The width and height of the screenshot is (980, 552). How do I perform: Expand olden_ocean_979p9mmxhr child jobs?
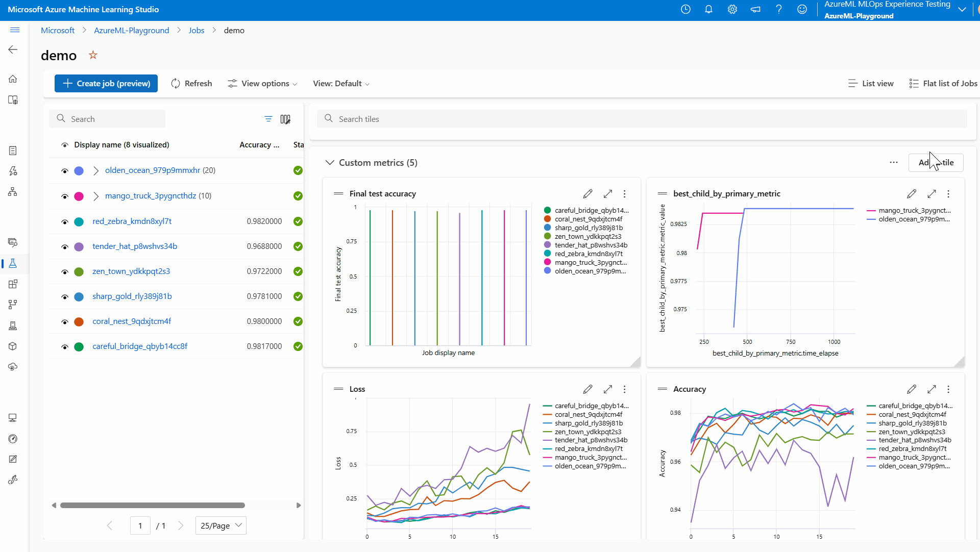96,171
